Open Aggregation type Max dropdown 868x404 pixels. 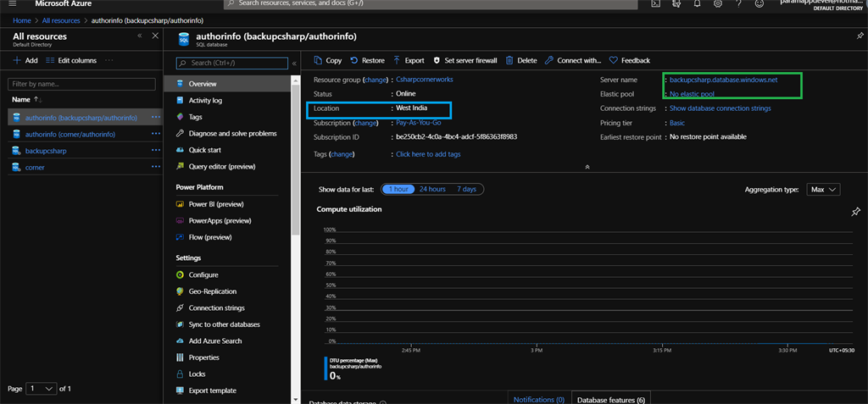click(x=824, y=189)
